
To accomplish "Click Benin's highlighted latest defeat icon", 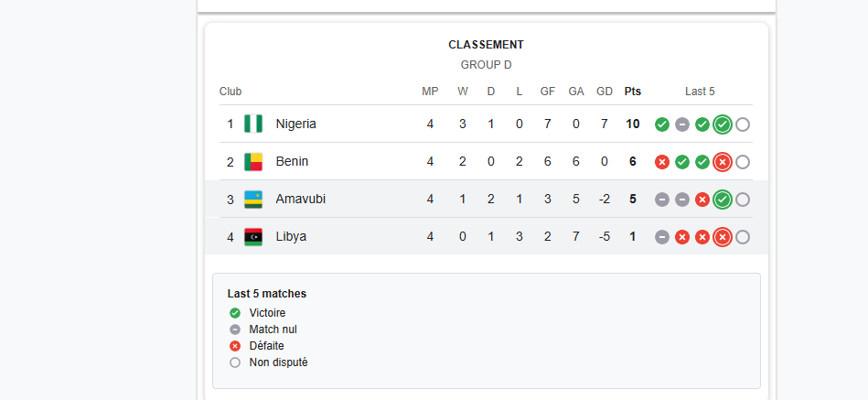I will 723,162.
